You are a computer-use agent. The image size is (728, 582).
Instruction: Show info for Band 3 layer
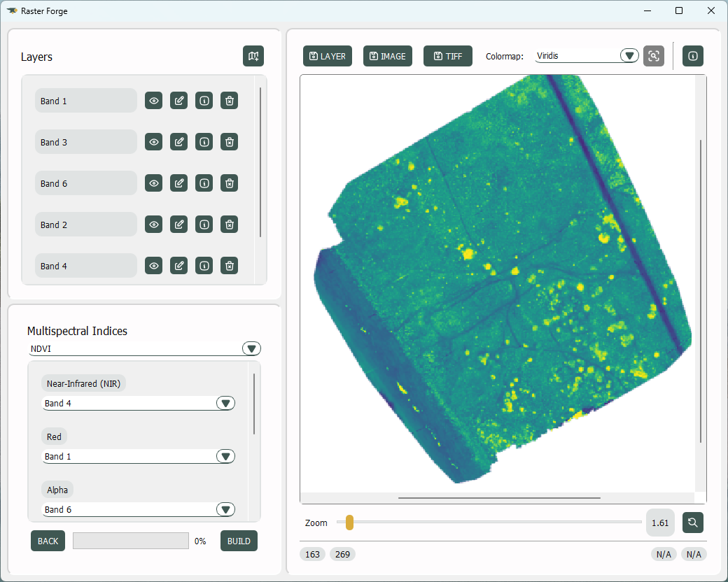(x=204, y=142)
